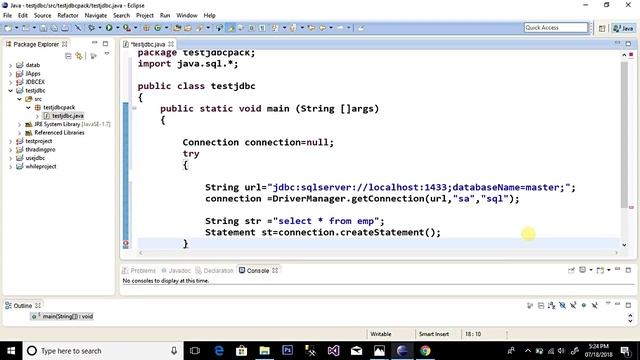Click Display Selected Console icon
Screen dimensions: 640x360
tap(582, 270)
